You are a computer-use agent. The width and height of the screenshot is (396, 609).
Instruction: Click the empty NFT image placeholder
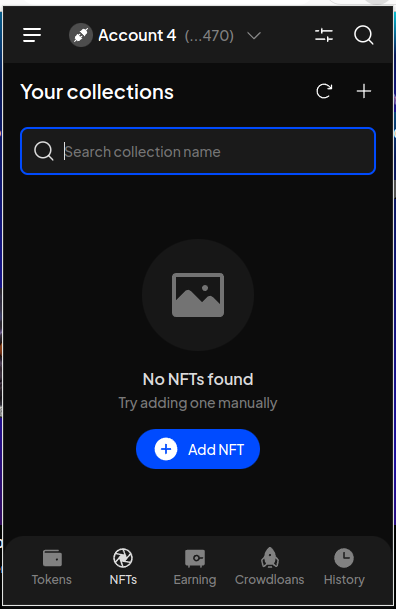point(198,295)
